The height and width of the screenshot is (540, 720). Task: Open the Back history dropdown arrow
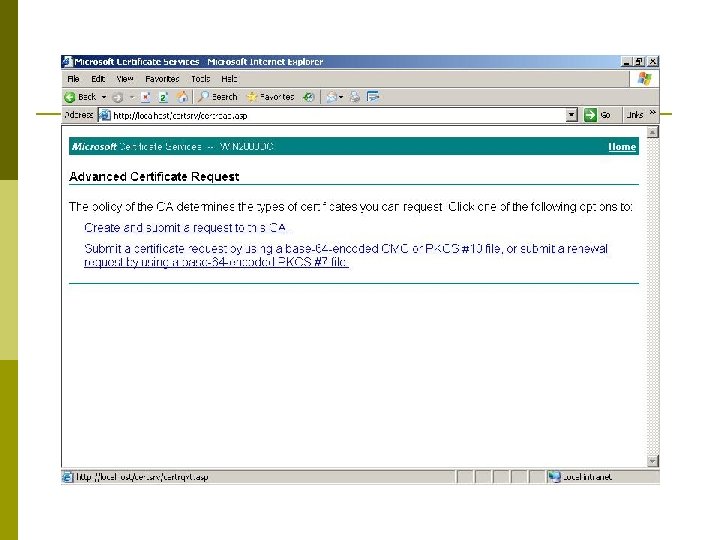(x=104, y=97)
